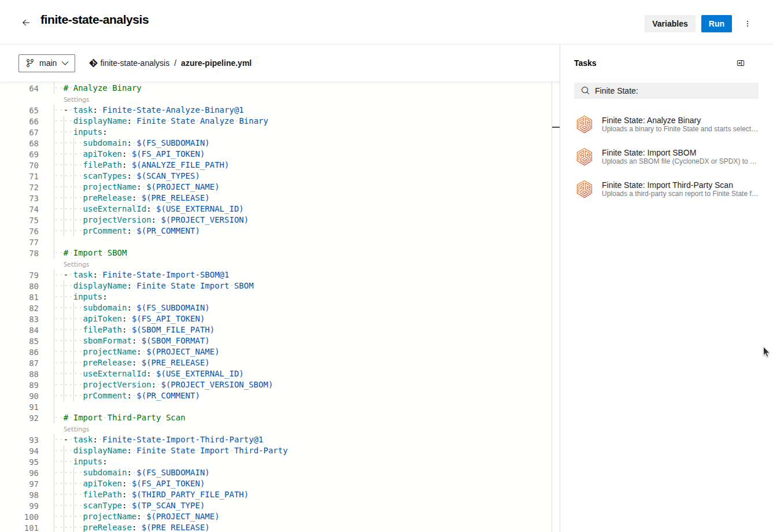Click the search magnifier icon in Tasks
This screenshot has height=532, width=773.
pos(585,91)
